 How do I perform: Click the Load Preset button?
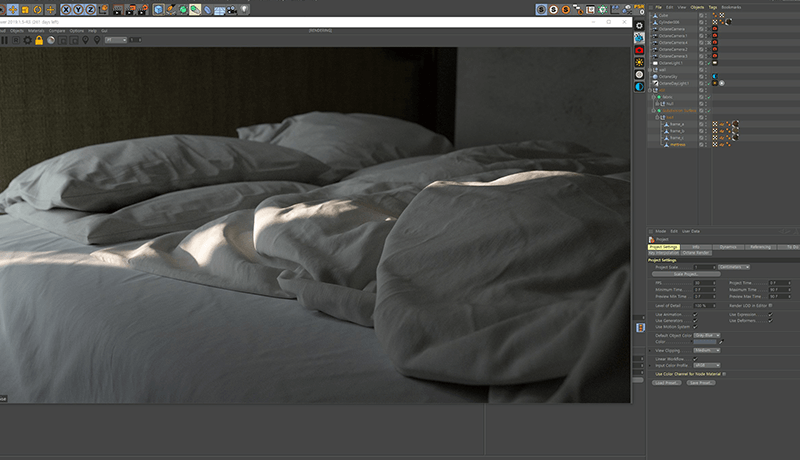pyautogui.click(x=667, y=383)
